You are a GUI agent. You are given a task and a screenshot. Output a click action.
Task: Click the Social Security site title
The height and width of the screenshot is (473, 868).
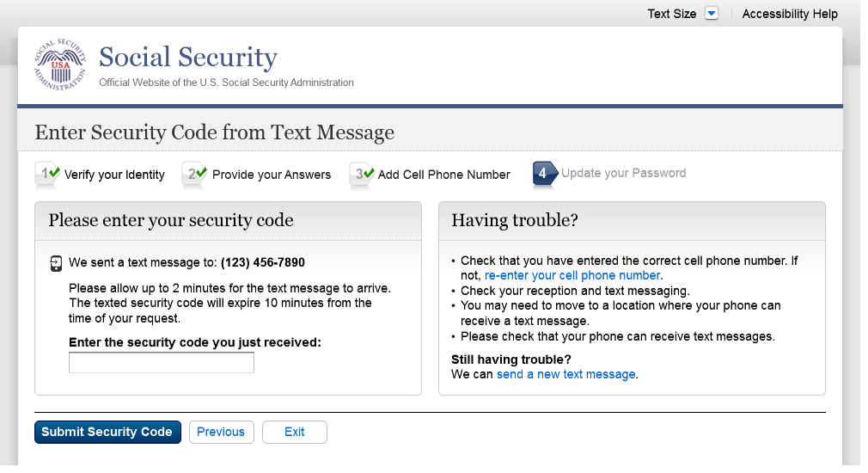(188, 58)
